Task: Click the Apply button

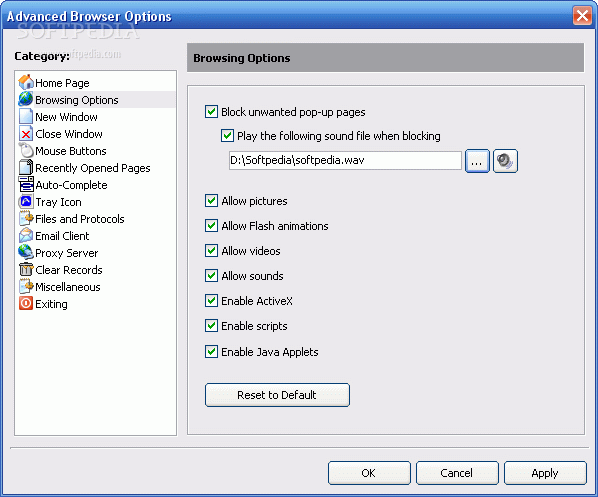Action: (545, 473)
